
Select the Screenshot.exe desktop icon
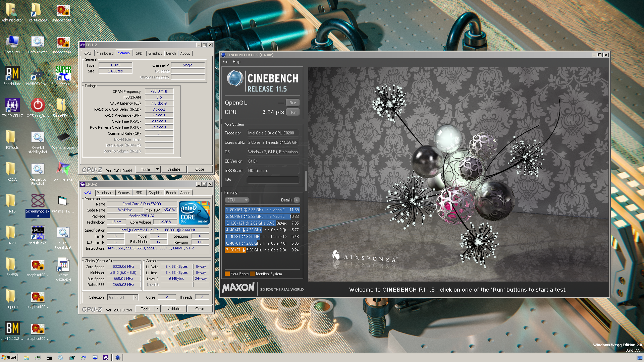(38, 206)
